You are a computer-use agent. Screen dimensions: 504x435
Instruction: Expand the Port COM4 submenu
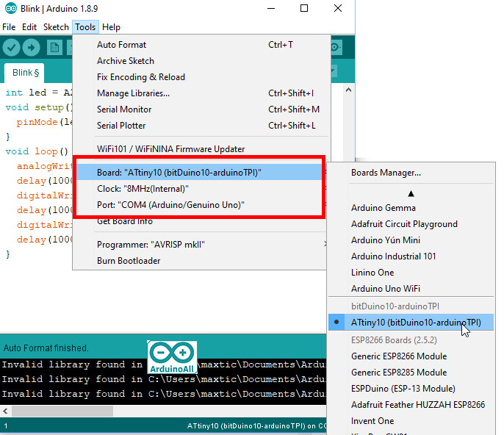tap(199, 205)
